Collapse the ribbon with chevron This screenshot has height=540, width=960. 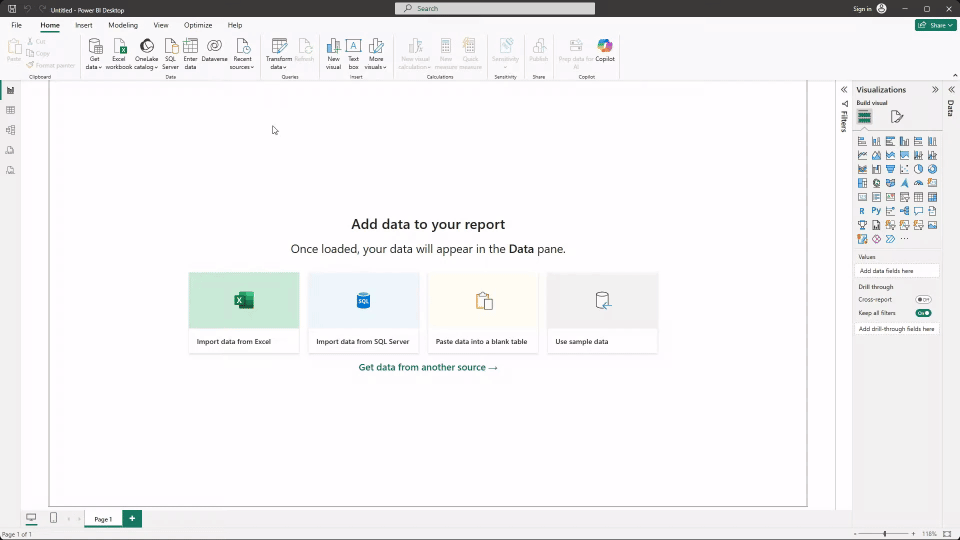955,75
